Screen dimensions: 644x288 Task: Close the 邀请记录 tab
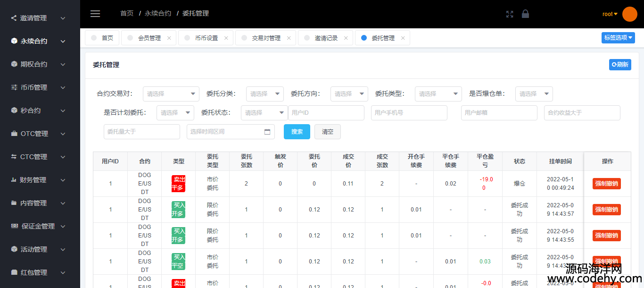346,38
